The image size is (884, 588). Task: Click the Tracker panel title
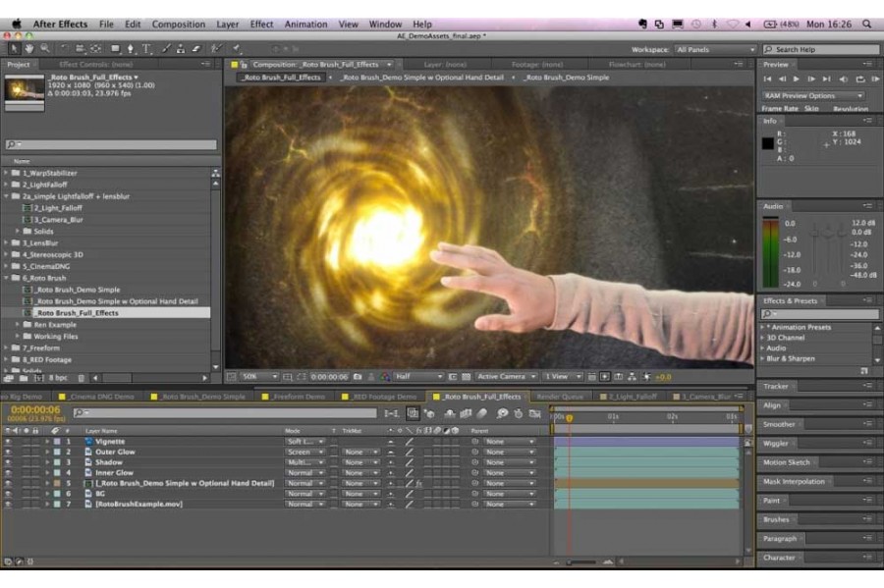pos(776,387)
